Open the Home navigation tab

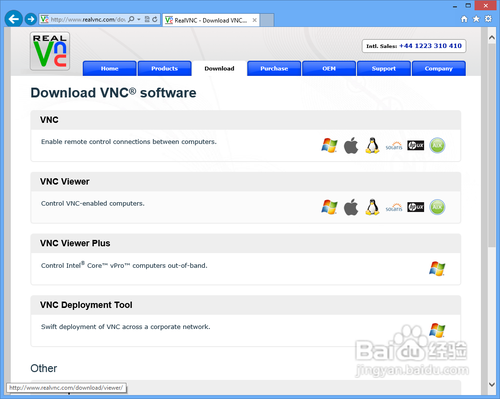click(x=110, y=68)
